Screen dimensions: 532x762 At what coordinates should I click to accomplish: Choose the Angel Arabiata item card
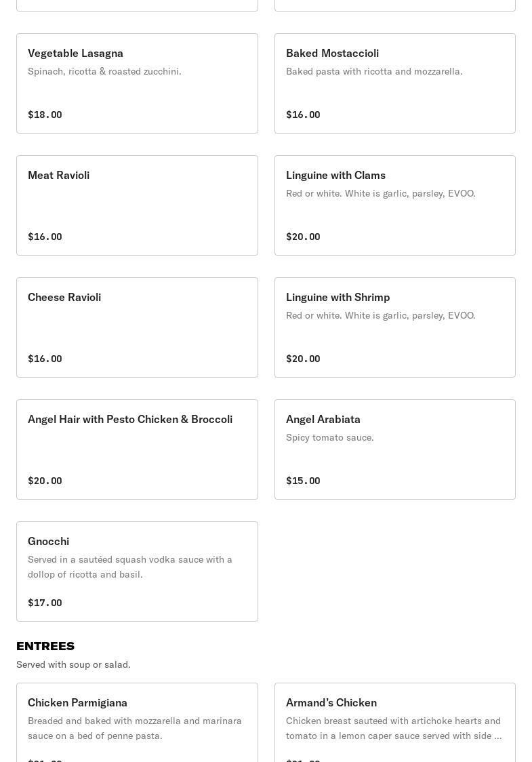(394, 449)
